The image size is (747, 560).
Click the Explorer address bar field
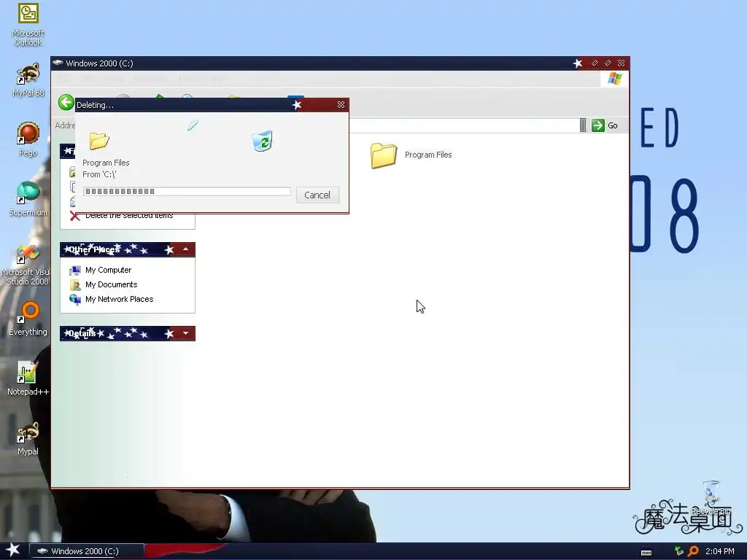pyautogui.click(x=465, y=125)
